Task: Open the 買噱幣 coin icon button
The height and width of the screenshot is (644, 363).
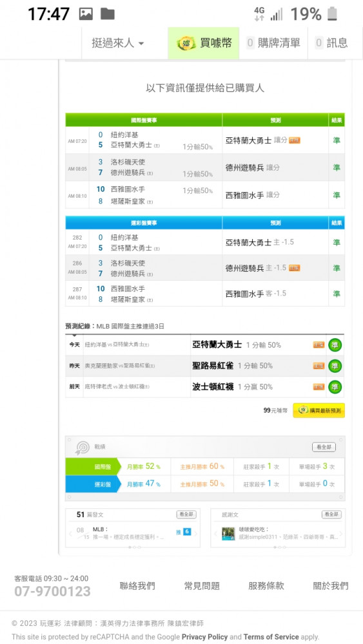Action: [x=204, y=43]
